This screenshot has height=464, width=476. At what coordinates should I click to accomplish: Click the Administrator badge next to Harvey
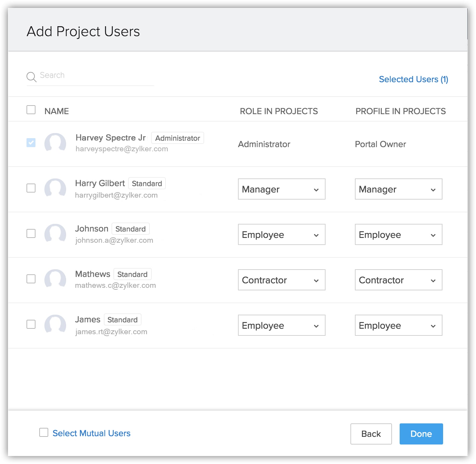click(178, 138)
